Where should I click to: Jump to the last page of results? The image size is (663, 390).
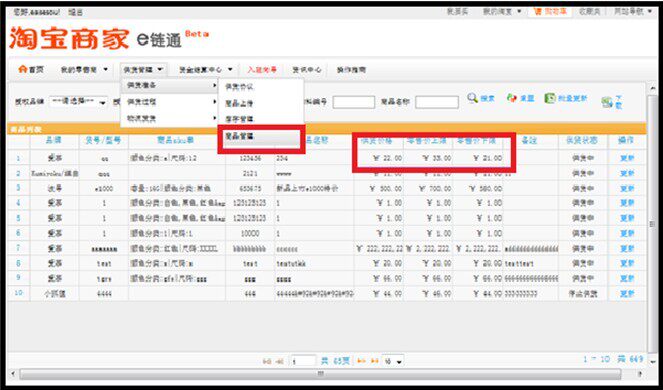pos(375,361)
